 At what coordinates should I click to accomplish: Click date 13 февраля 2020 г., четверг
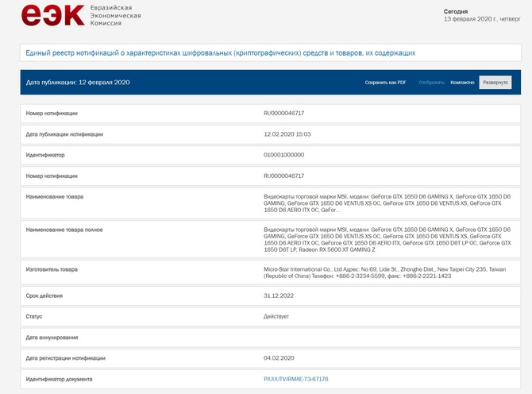(482, 19)
